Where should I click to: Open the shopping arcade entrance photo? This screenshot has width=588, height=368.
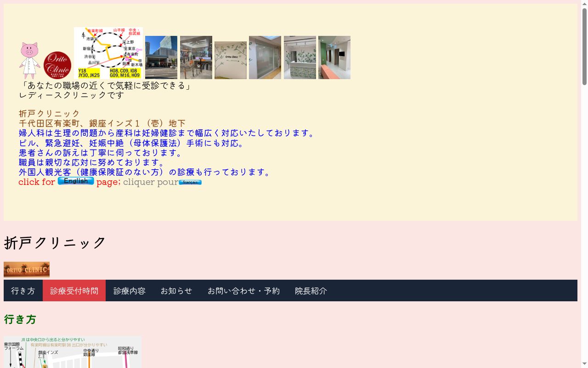(x=196, y=57)
